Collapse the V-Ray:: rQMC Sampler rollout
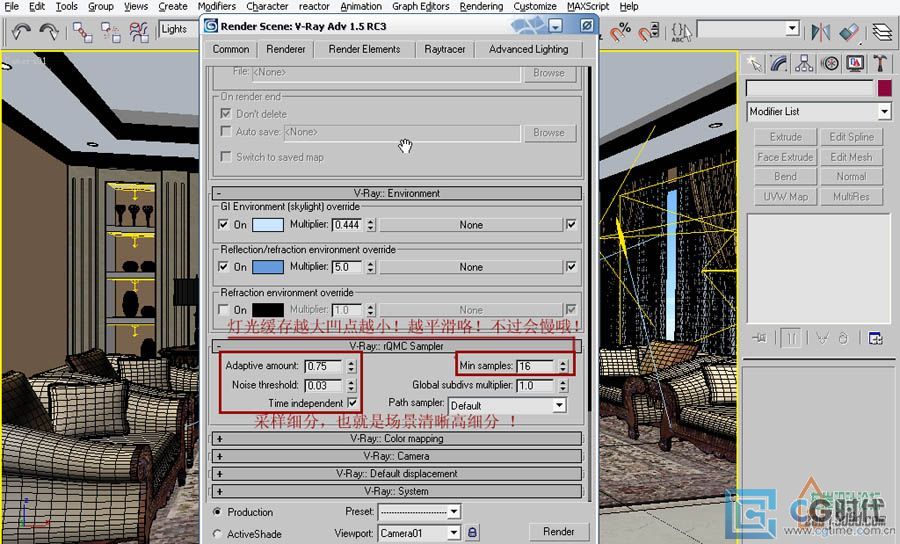 pos(397,346)
